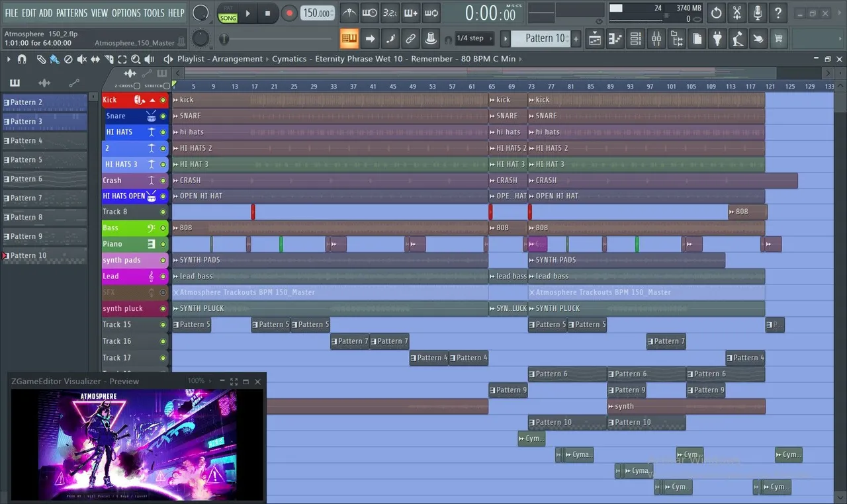847x504 pixels.
Task: Open the 100% zoom dropdown in Visualizer preview
Action: tap(199, 381)
